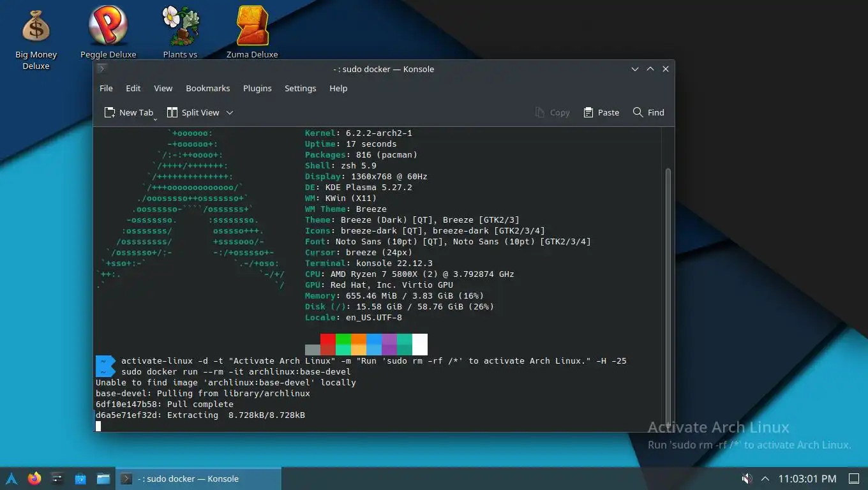
Task: Open the Plants vs desktop shortcut
Action: (x=179, y=33)
